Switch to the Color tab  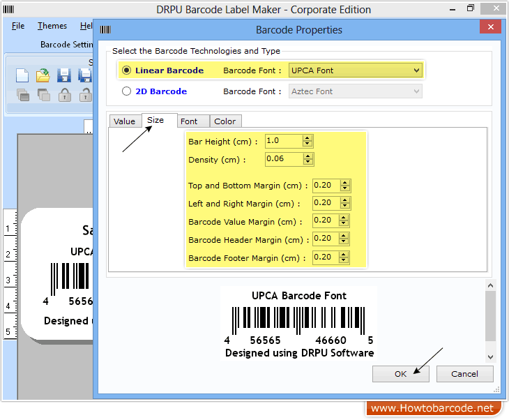pos(225,121)
